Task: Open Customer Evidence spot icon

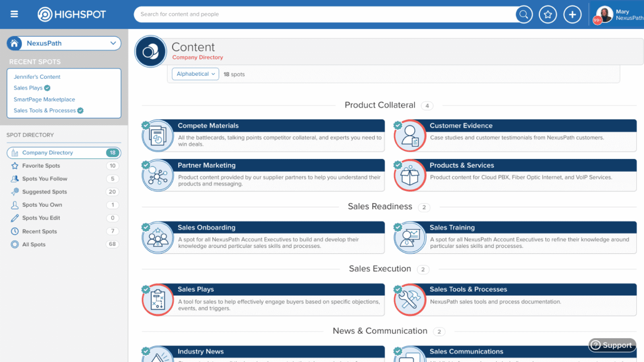Action: (x=410, y=136)
